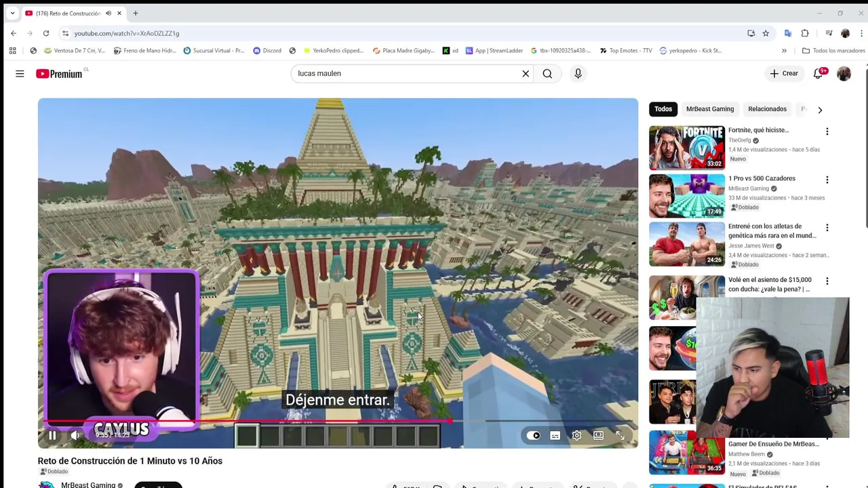This screenshot has height=488, width=868.
Task: Open options menu for 1 Pro vs 500 Cazadores
Action: (827, 180)
